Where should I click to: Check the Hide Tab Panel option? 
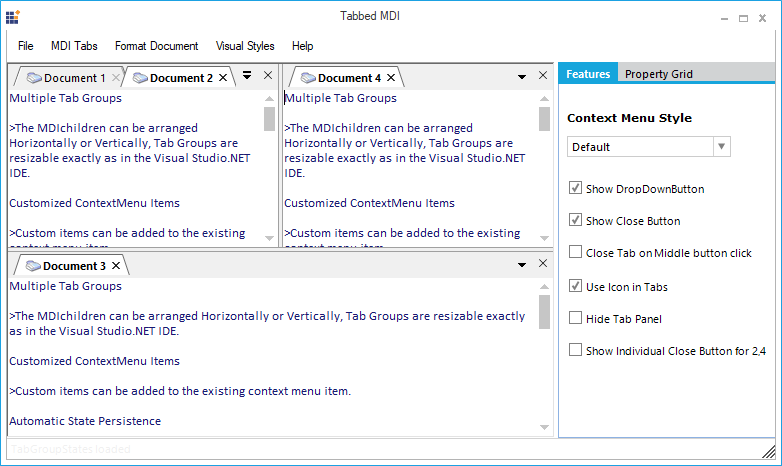(x=575, y=318)
